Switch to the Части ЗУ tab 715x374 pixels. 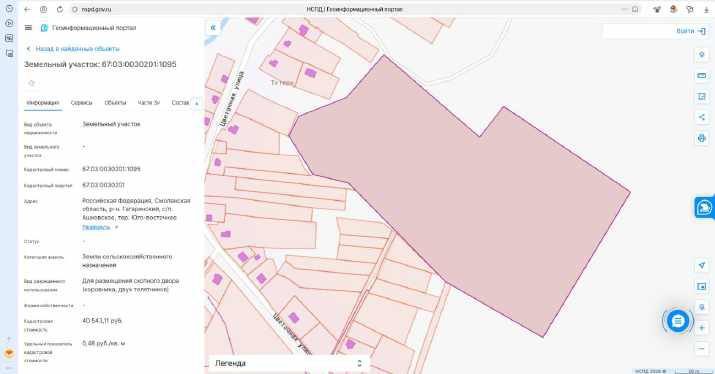click(149, 103)
